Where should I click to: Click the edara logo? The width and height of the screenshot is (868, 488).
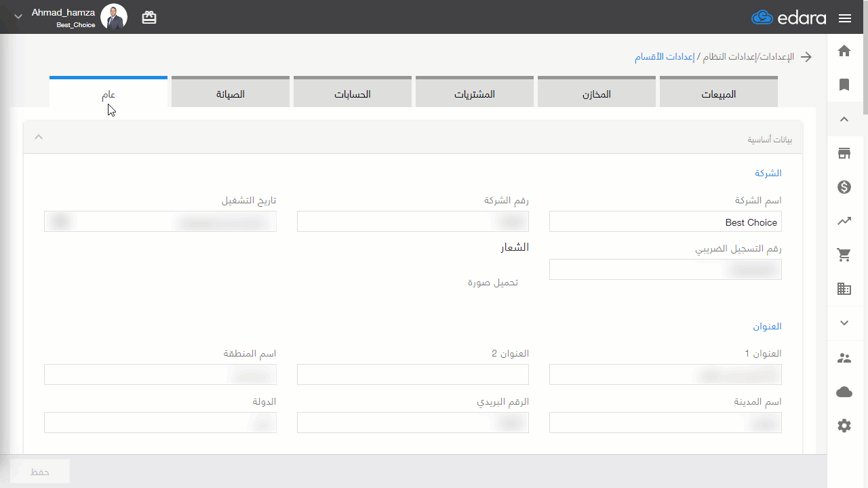[x=789, y=18]
